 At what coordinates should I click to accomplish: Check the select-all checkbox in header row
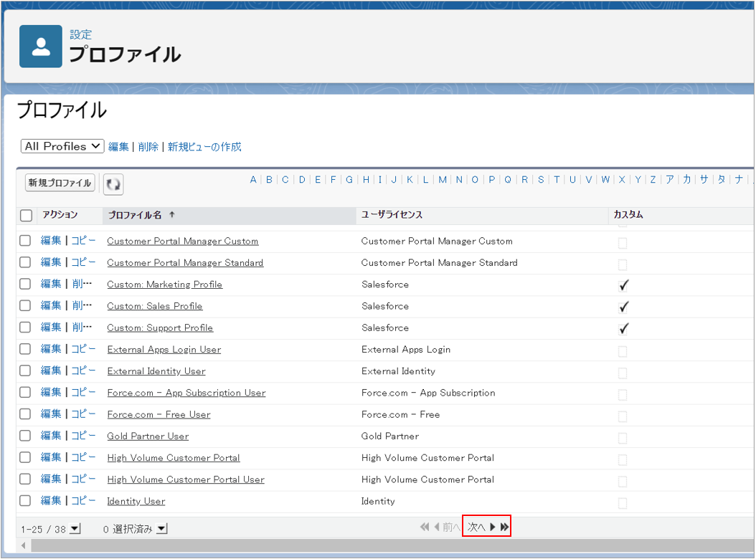[x=27, y=216]
